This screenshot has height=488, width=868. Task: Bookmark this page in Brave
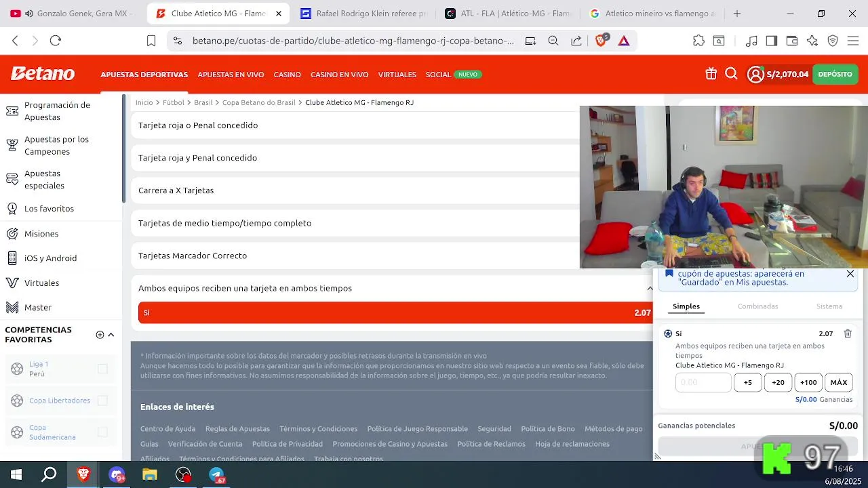[x=151, y=41]
